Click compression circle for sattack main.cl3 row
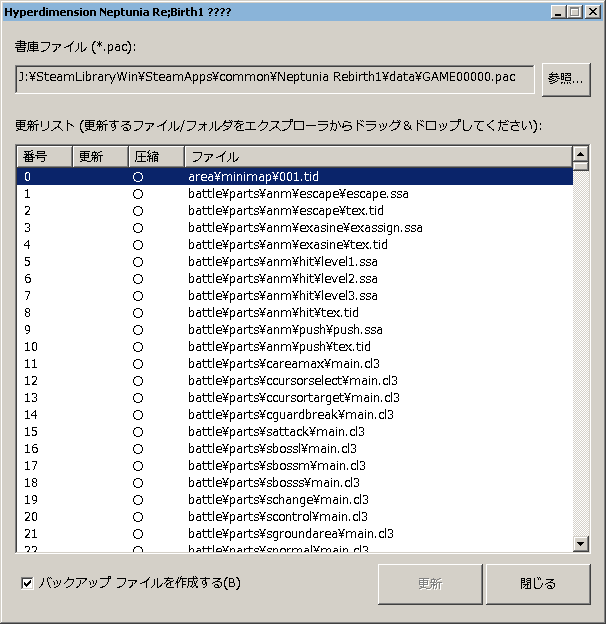The height and width of the screenshot is (624, 606). point(138,432)
